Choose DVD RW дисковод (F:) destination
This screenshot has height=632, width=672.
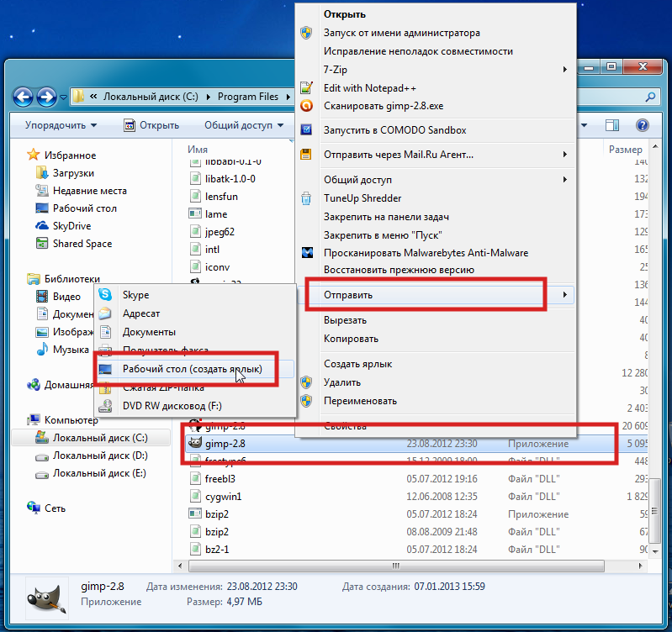pyautogui.click(x=195, y=405)
